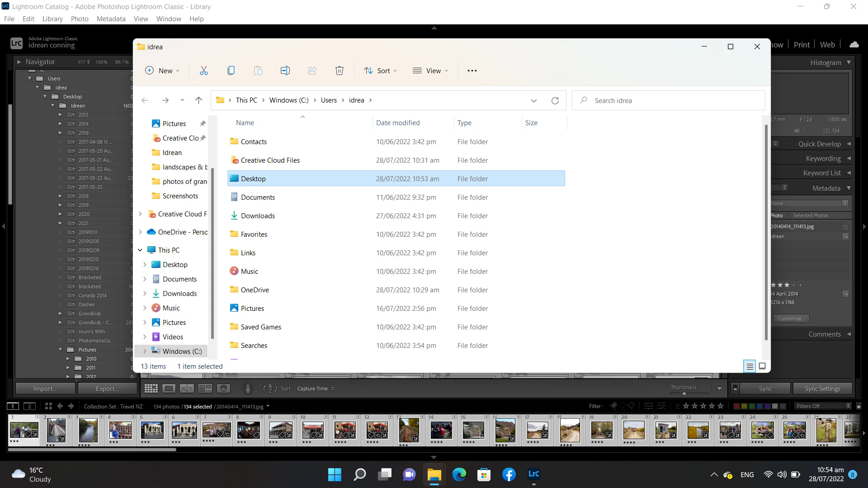
Task: Collapse This PC in navigation pane
Action: pos(140,250)
